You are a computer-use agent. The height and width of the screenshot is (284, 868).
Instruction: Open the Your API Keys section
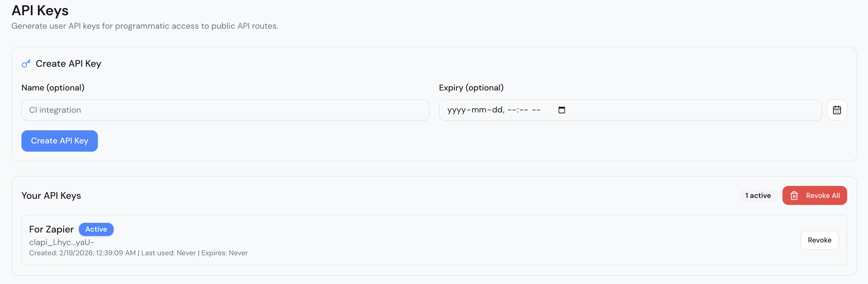51,196
